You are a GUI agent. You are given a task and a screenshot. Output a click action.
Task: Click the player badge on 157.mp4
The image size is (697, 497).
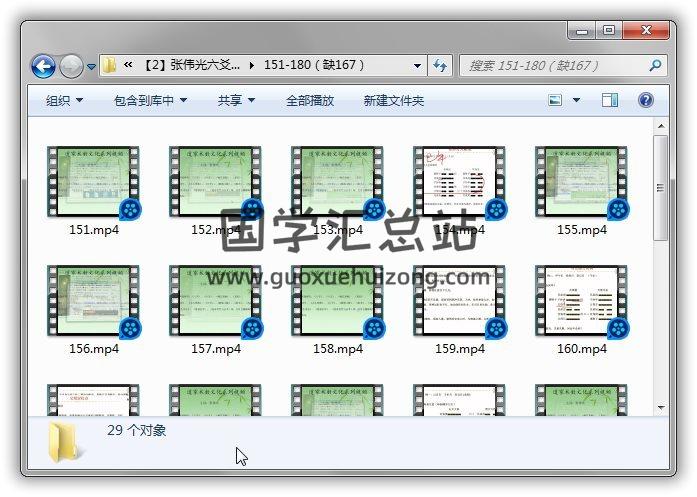click(x=252, y=329)
